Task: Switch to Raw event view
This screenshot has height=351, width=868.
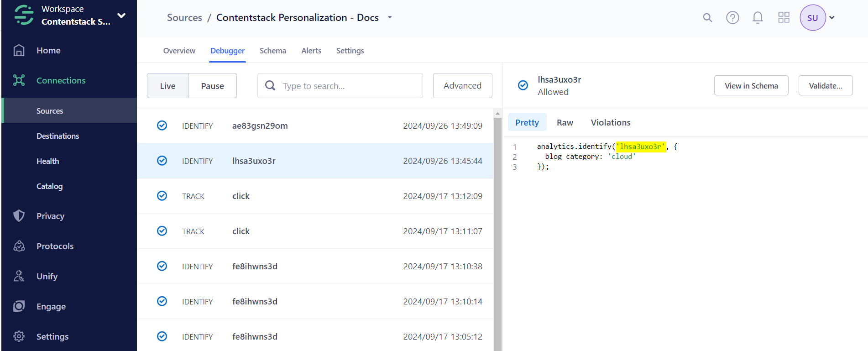Action: [x=565, y=122]
